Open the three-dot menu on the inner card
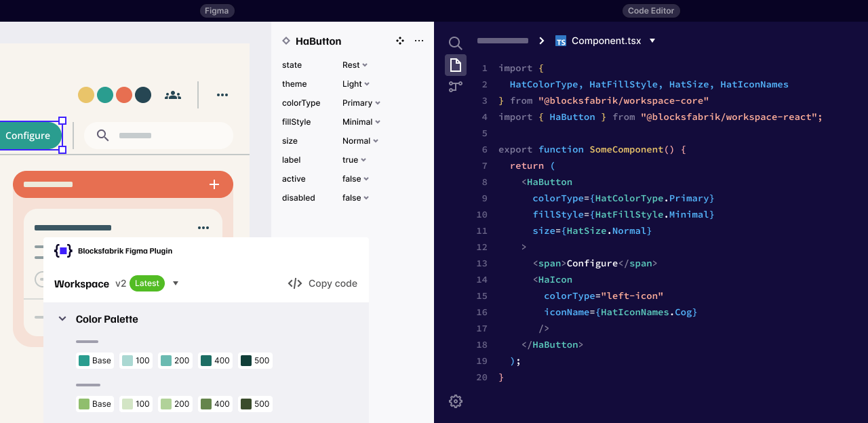Viewport: 868px width, 423px height. tap(203, 228)
